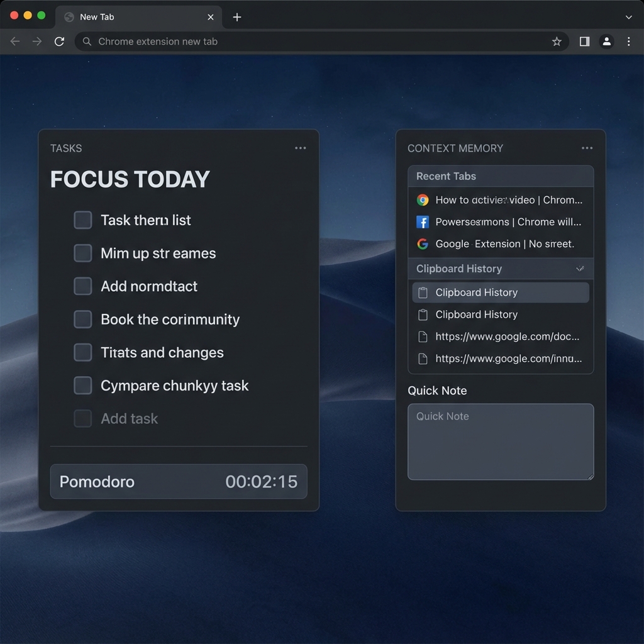Select the highlighted Clipboard History entry

pyautogui.click(x=501, y=292)
